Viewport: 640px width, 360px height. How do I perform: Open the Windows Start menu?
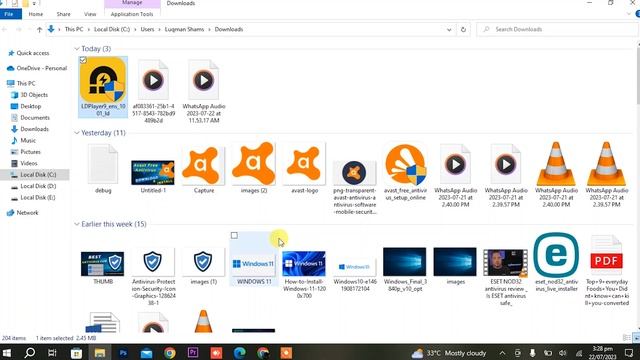pos(7,353)
